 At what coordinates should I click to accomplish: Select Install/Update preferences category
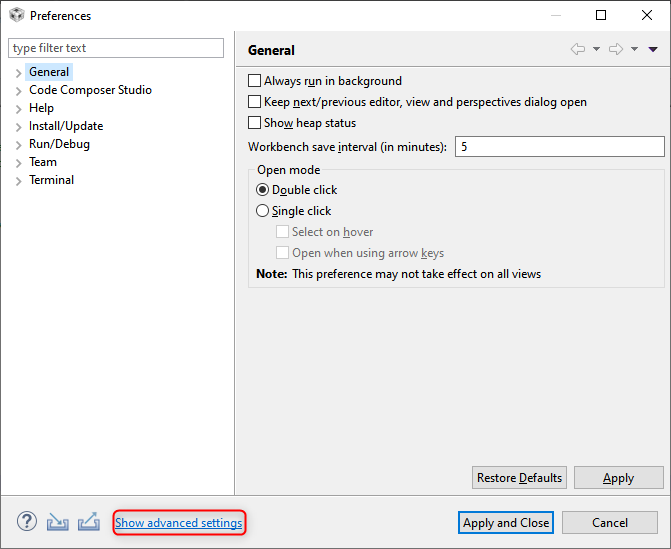(66, 126)
